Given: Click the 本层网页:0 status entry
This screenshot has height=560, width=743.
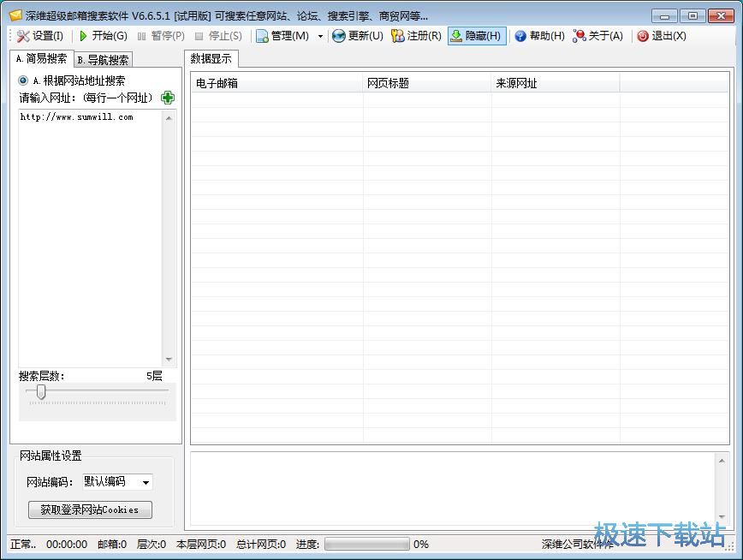Looking at the screenshot, I should coord(201,545).
